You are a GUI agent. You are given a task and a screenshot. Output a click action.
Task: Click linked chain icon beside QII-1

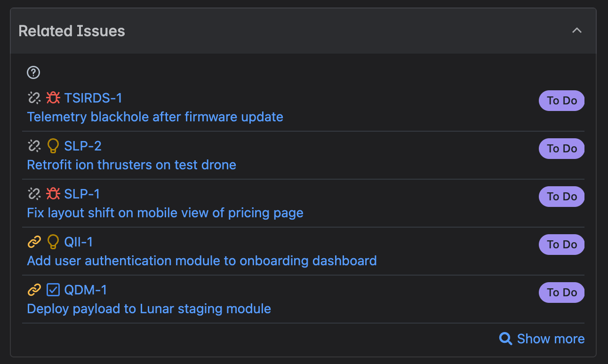point(34,242)
